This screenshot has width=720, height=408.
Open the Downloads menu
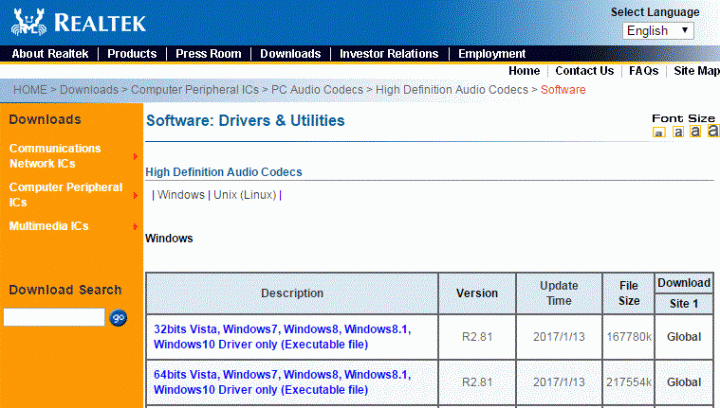point(291,54)
